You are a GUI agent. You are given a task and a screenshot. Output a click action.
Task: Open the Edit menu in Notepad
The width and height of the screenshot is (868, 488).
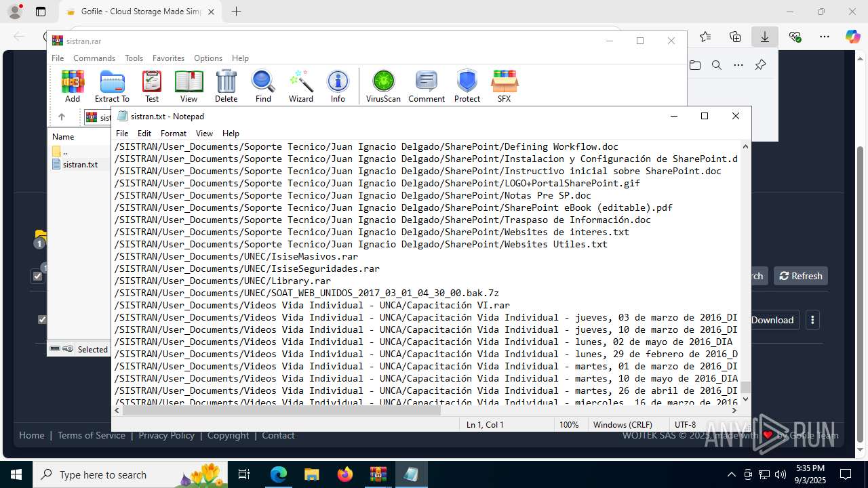pyautogui.click(x=144, y=134)
